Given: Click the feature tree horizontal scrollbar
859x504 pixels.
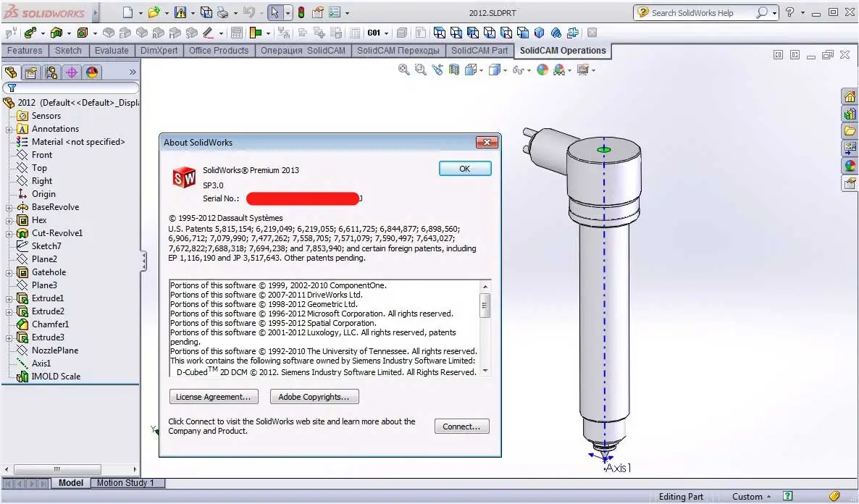Looking at the screenshot, I should tap(57, 469).
